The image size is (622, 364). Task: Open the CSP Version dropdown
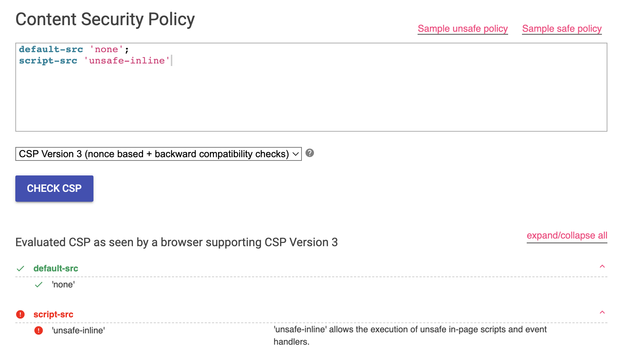(158, 154)
